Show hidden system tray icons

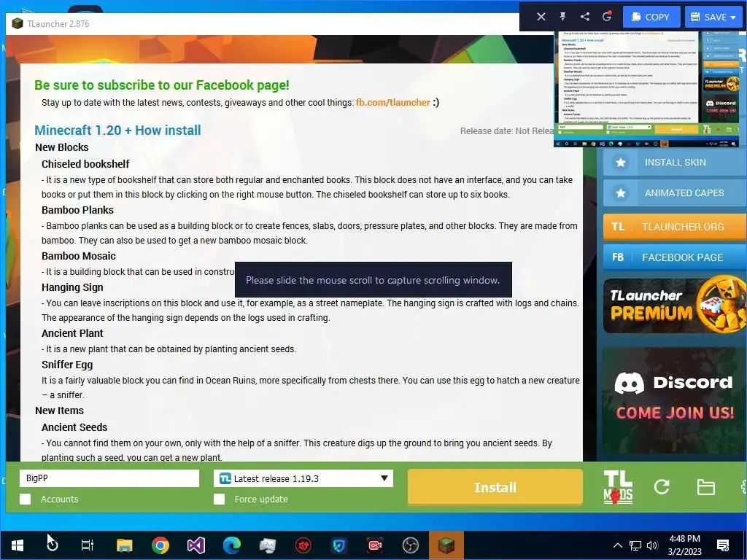[x=617, y=545]
